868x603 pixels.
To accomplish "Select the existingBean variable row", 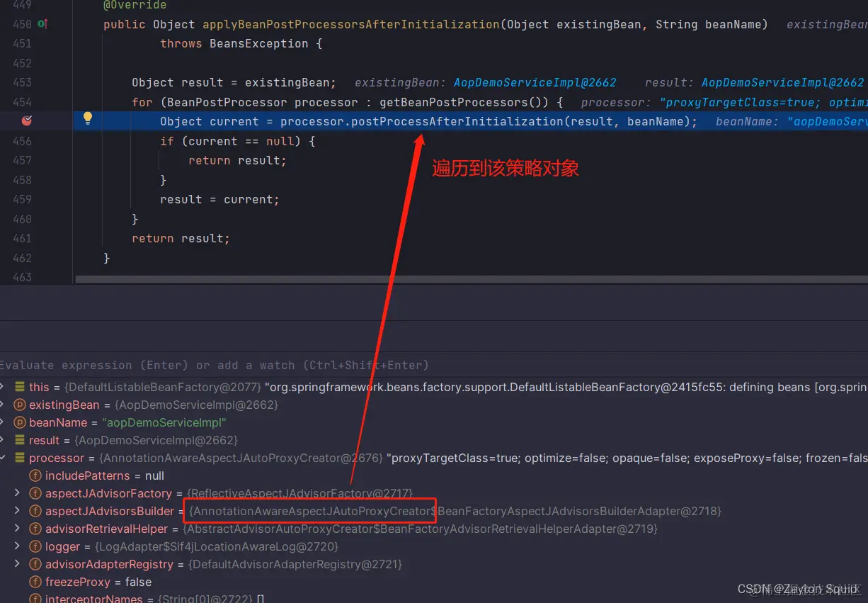I will (434, 405).
